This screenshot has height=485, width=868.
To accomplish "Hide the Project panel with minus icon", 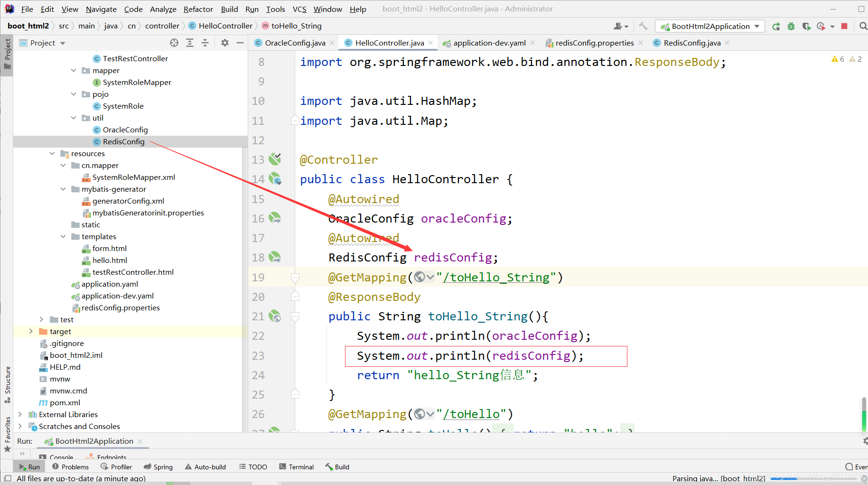I will pyautogui.click(x=240, y=43).
